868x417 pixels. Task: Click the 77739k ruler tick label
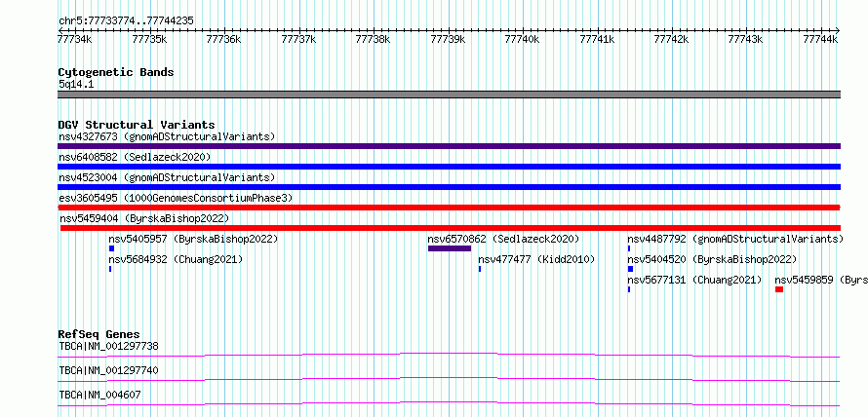(x=448, y=39)
